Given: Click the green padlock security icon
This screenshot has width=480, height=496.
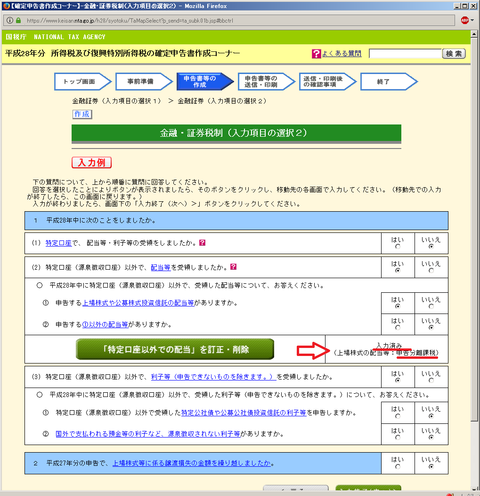Looking at the screenshot, I should coord(18,21).
